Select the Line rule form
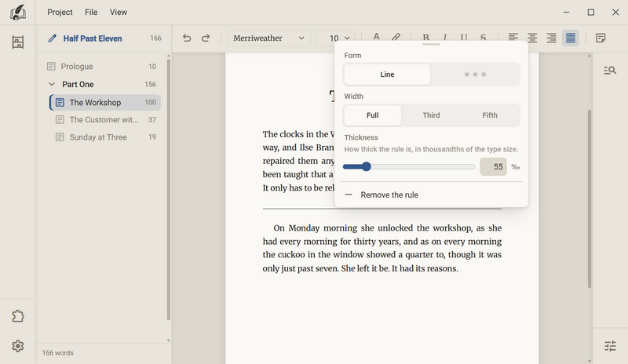 [387, 75]
